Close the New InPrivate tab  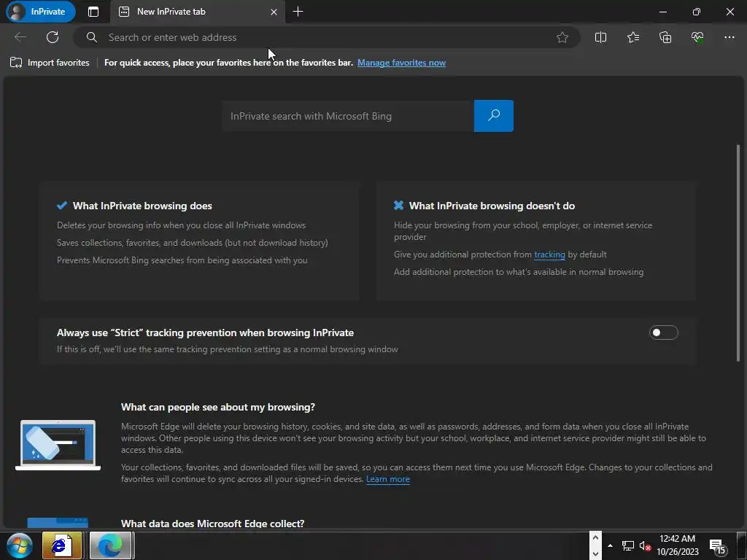(x=274, y=12)
